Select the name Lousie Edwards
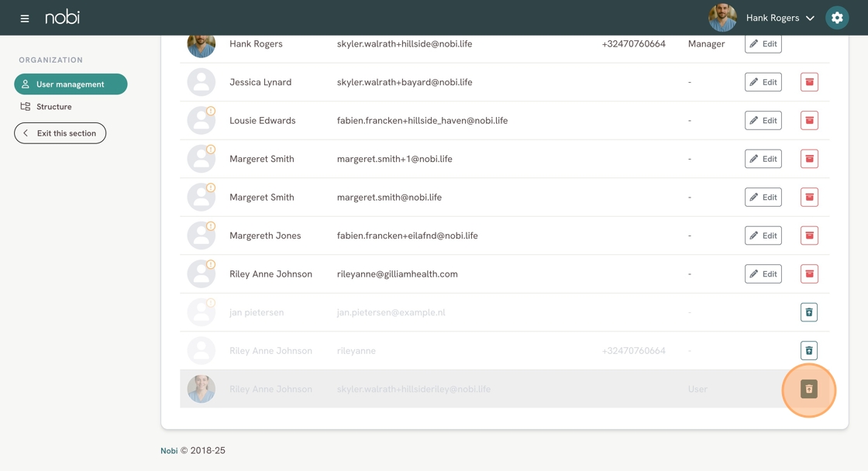The width and height of the screenshot is (868, 471). 263,121
